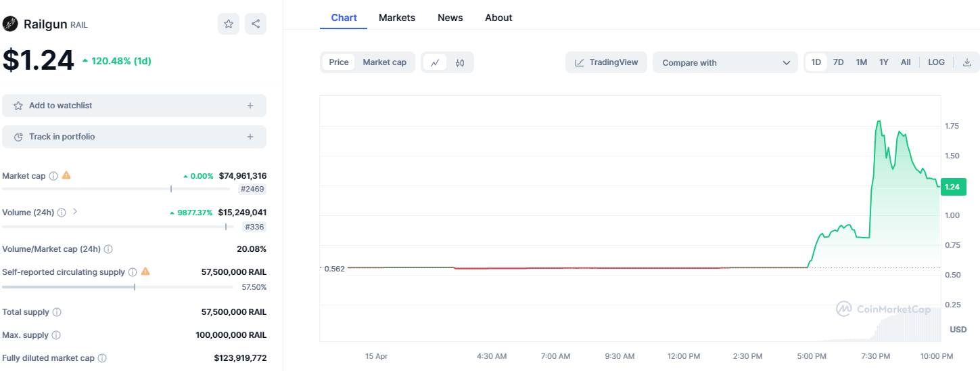
Task: Open Max. supply info icon
Action: 56,335
